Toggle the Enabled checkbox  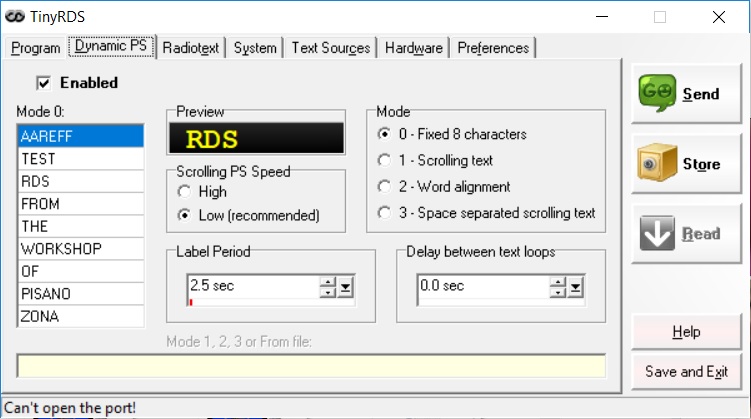[x=44, y=83]
